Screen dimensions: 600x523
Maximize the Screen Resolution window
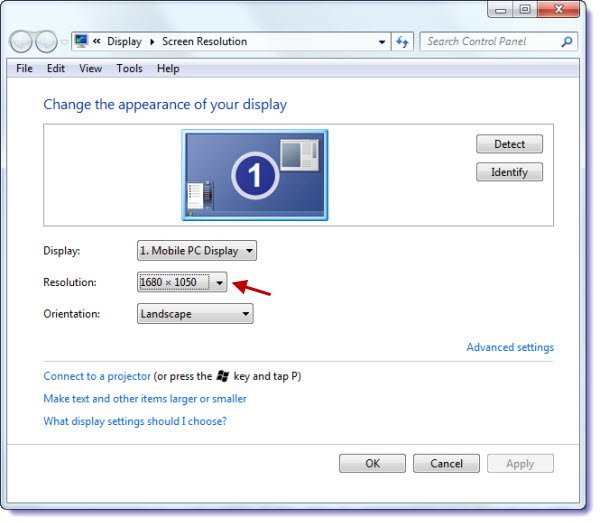point(525,9)
